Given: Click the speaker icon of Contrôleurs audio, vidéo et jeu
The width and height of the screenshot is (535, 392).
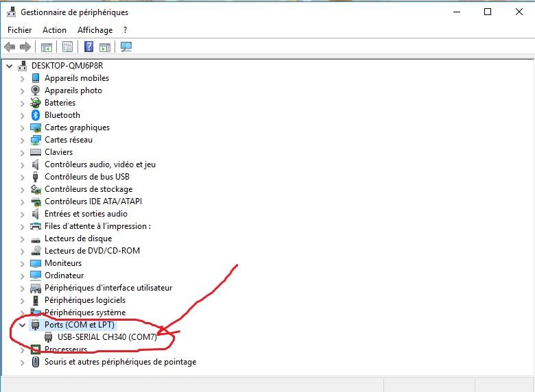Looking at the screenshot, I should 35,164.
